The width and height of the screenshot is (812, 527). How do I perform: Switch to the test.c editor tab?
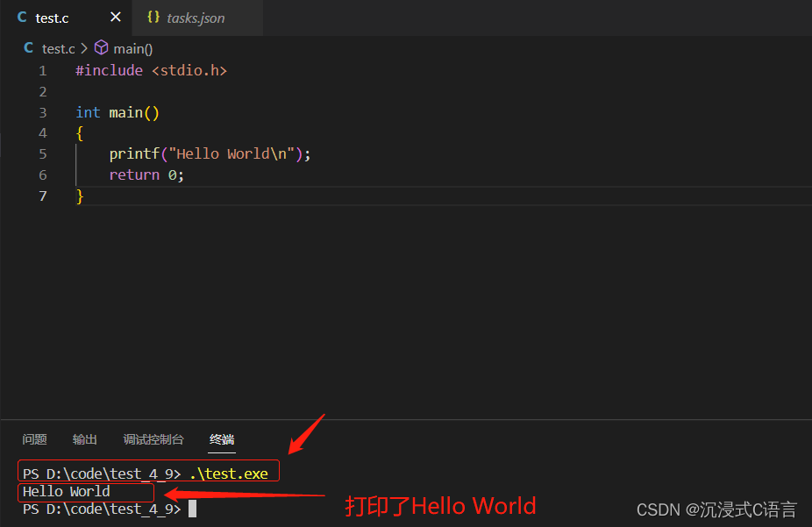click(68, 18)
